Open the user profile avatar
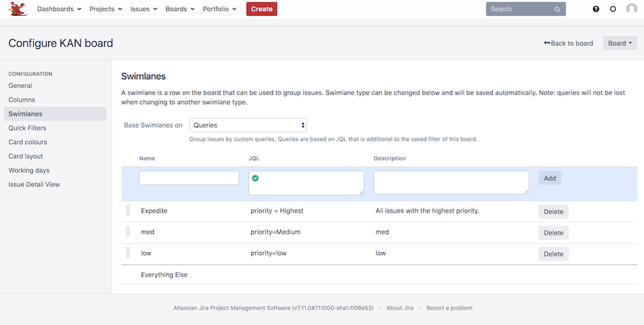Screen dimensions: 644x325 (631, 8)
